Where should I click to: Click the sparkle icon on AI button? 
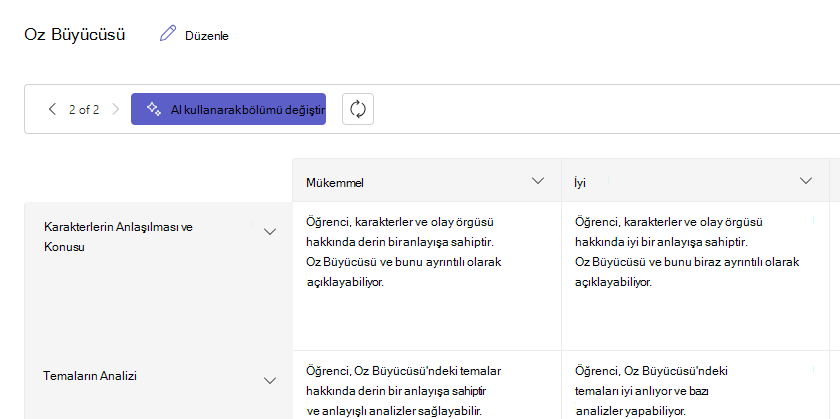(154, 109)
